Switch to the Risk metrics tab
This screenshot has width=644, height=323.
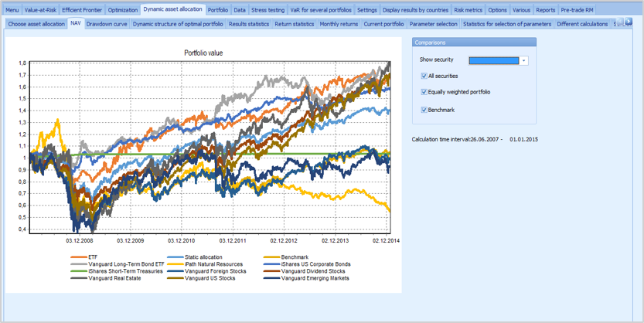[x=469, y=10]
